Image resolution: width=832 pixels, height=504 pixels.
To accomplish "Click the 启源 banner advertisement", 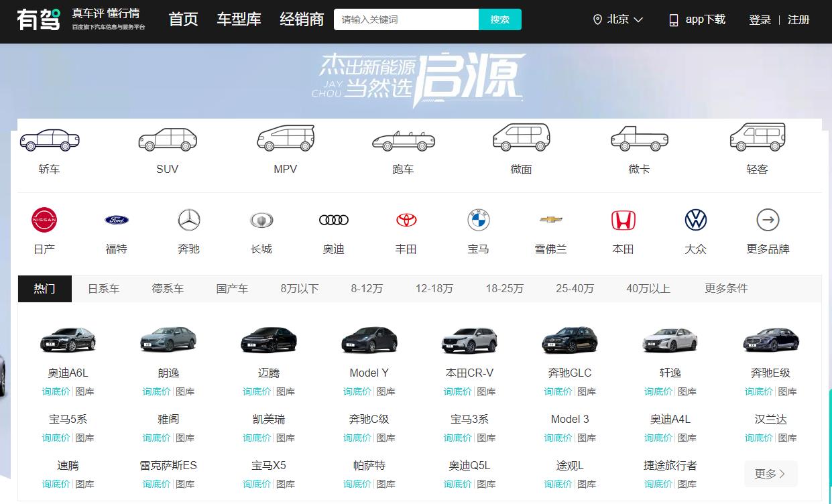I will point(419,80).
